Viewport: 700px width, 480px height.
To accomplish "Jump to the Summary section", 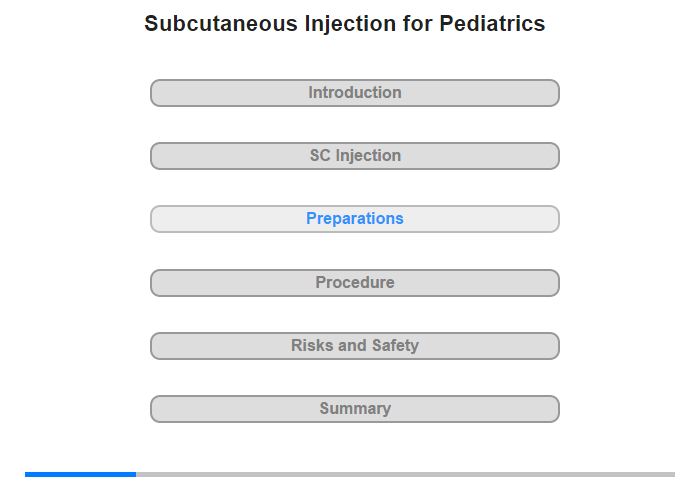I will point(354,409).
